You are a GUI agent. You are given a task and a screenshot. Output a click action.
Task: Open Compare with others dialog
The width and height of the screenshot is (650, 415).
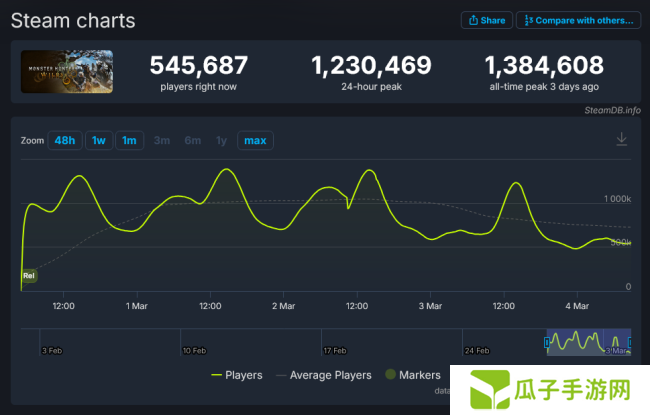click(x=578, y=20)
